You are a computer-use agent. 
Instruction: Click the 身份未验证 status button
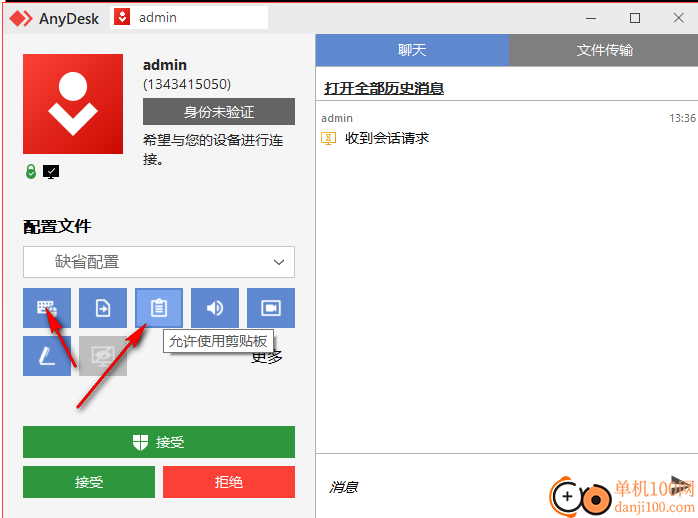[219, 112]
